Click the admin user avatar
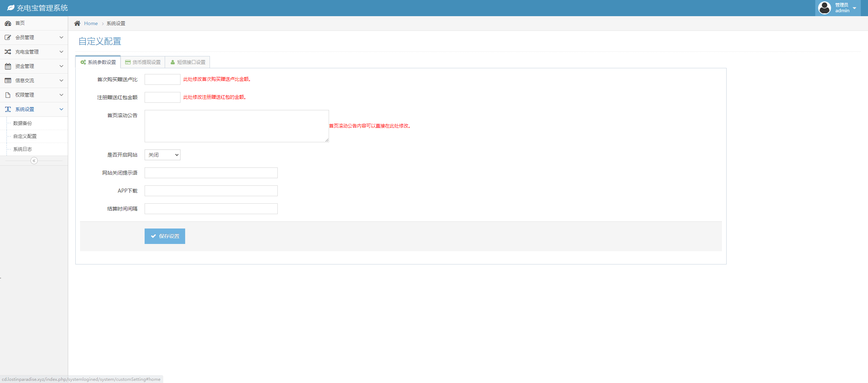Image resolution: width=868 pixels, height=383 pixels. pos(824,8)
